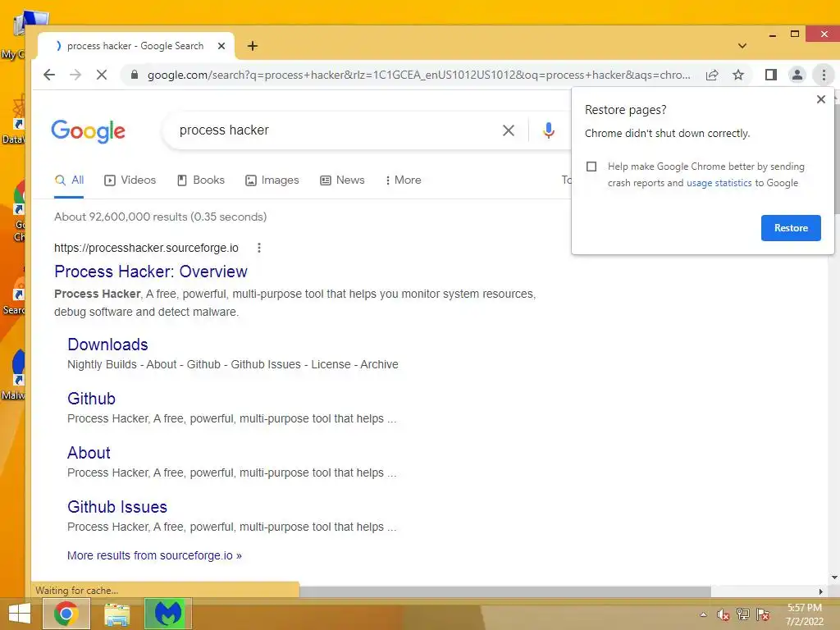Open options for processhacker.sourceforge.io result

tap(259, 248)
